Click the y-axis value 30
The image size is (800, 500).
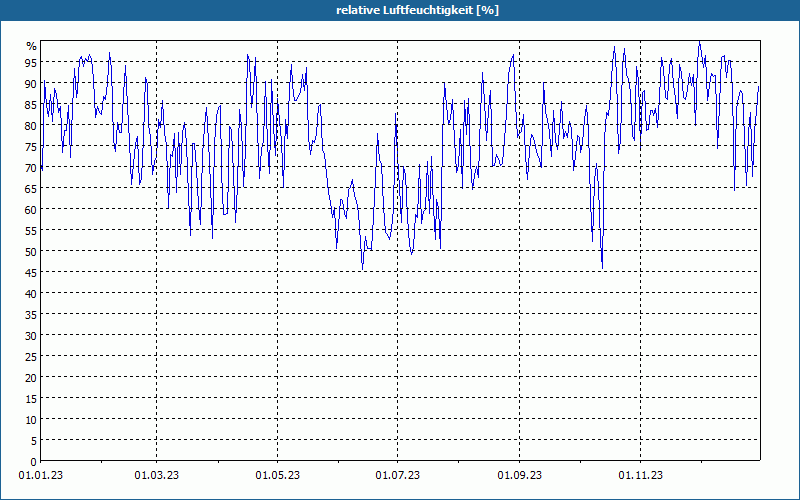coord(31,335)
